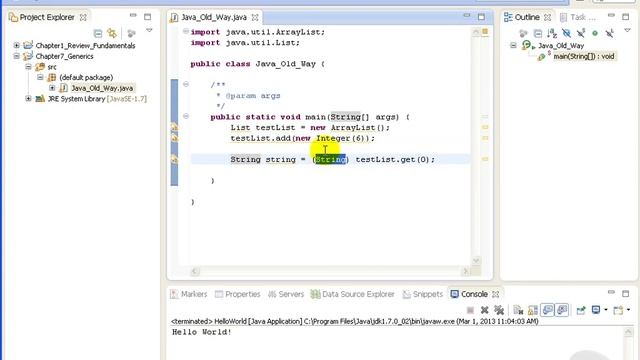Click warning marker beside String string line
This screenshot has width=640, height=360.
[x=174, y=159]
